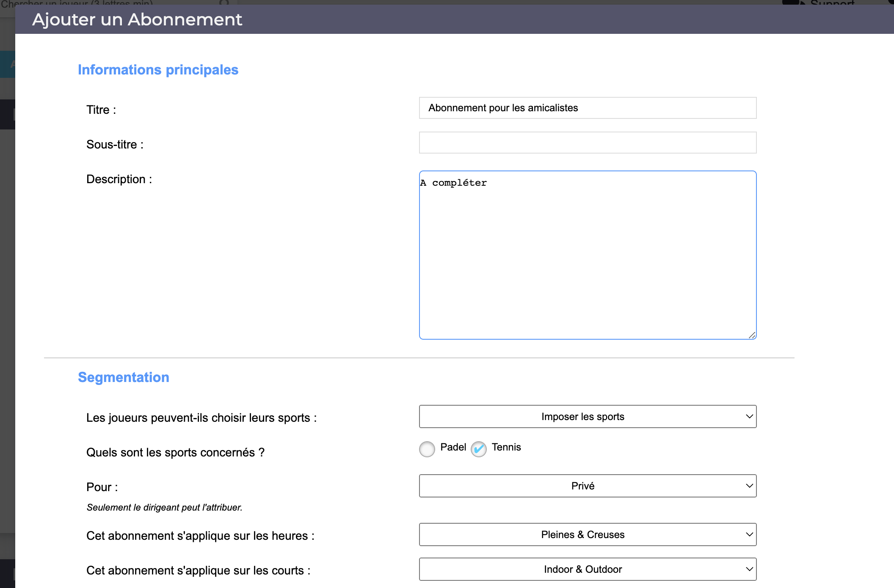
Task: Focus the empty Sous-titre input
Action: pyautogui.click(x=588, y=143)
